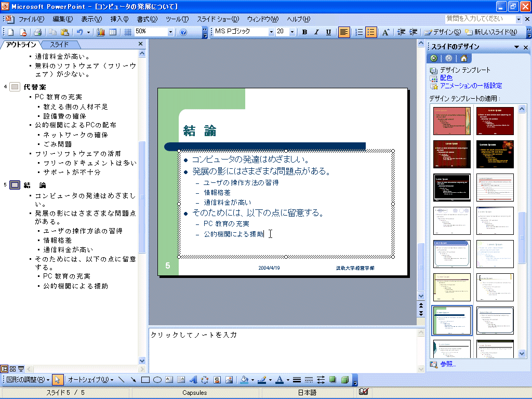This screenshot has width=532, height=399.
Task: Open the zoom percentage dropdown
Action: [x=170, y=32]
